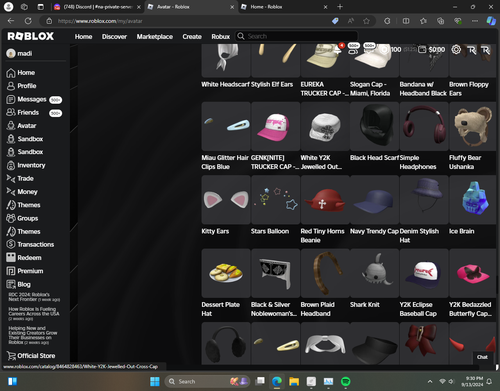Open Helping New and Existing Creators post

[x=33, y=335]
